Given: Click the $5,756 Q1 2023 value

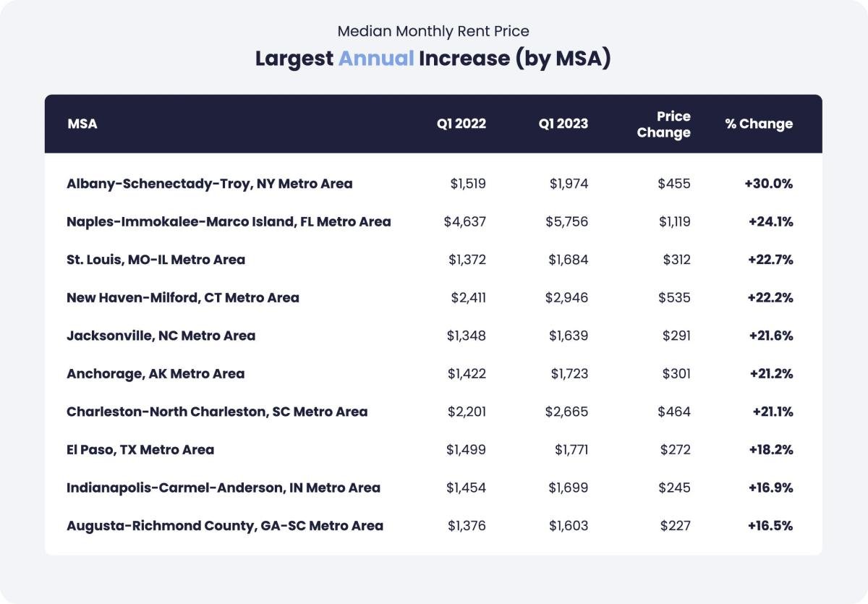Looking at the screenshot, I should coord(566,221).
